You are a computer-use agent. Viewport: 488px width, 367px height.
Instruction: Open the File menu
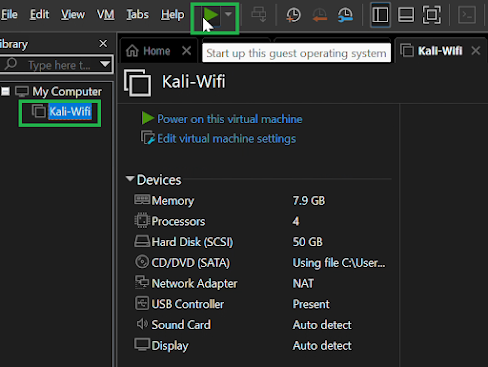[9, 14]
